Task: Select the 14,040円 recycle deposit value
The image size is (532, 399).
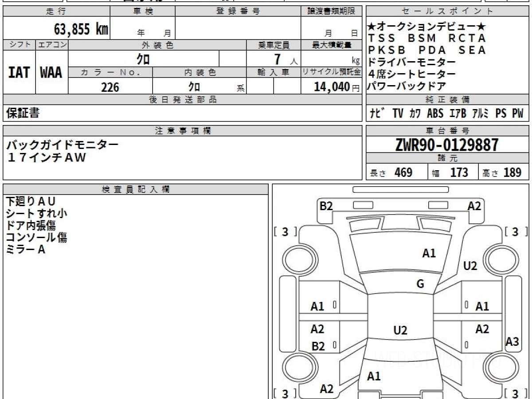Action: (x=337, y=87)
